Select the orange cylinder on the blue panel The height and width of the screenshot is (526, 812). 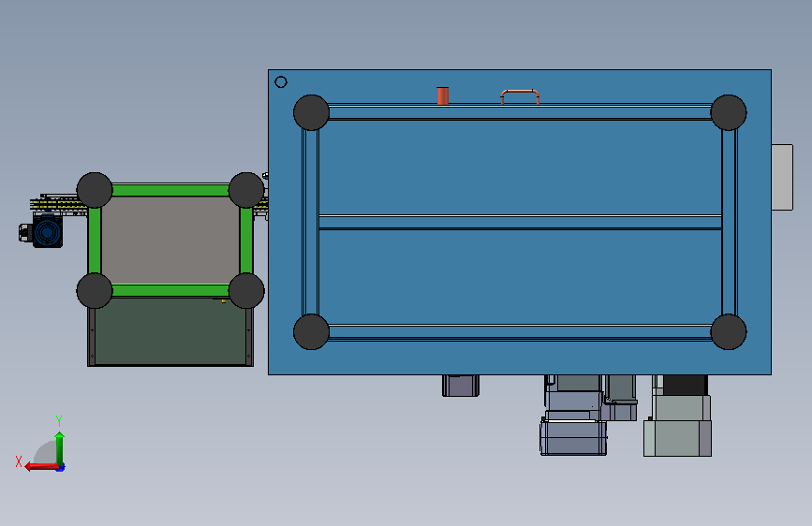click(x=443, y=95)
